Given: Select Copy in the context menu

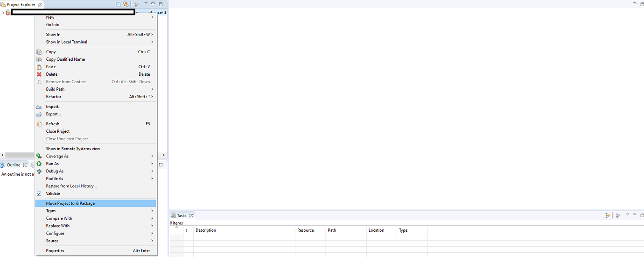Looking at the screenshot, I should coord(96,52).
